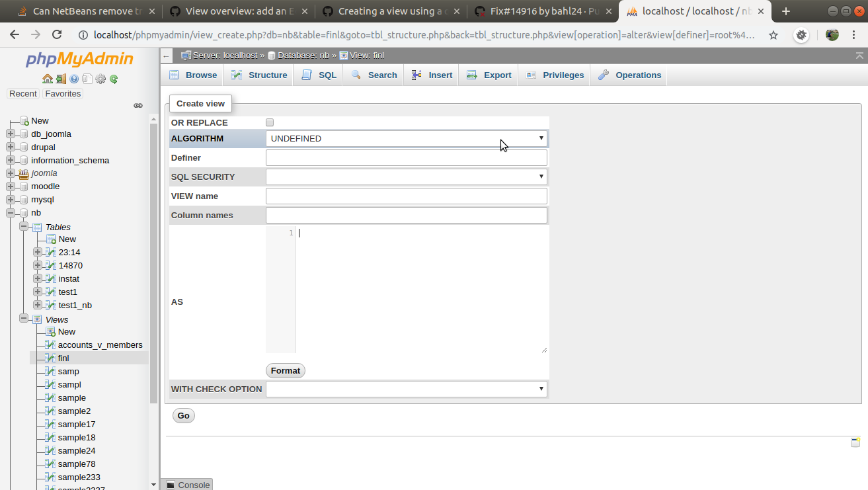Open the Operations tab
Screen dimensions: 868x490
[629, 75]
